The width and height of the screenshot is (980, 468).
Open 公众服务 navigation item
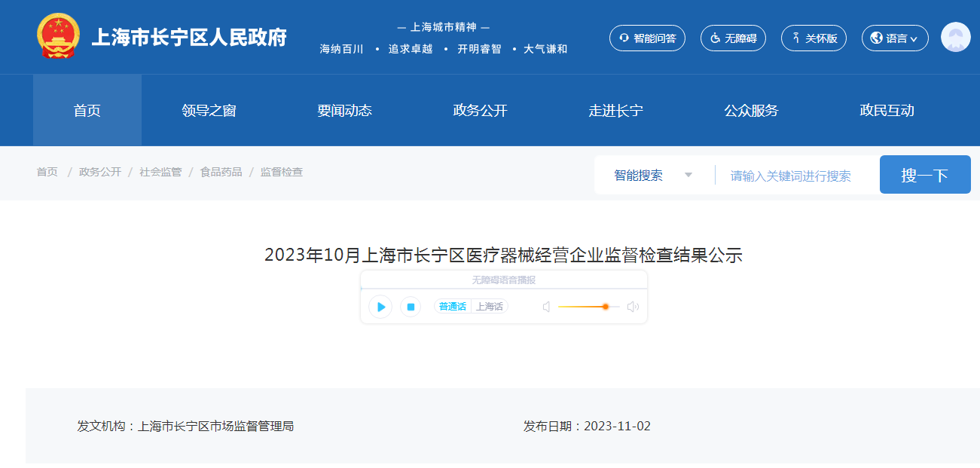[x=751, y=110]
